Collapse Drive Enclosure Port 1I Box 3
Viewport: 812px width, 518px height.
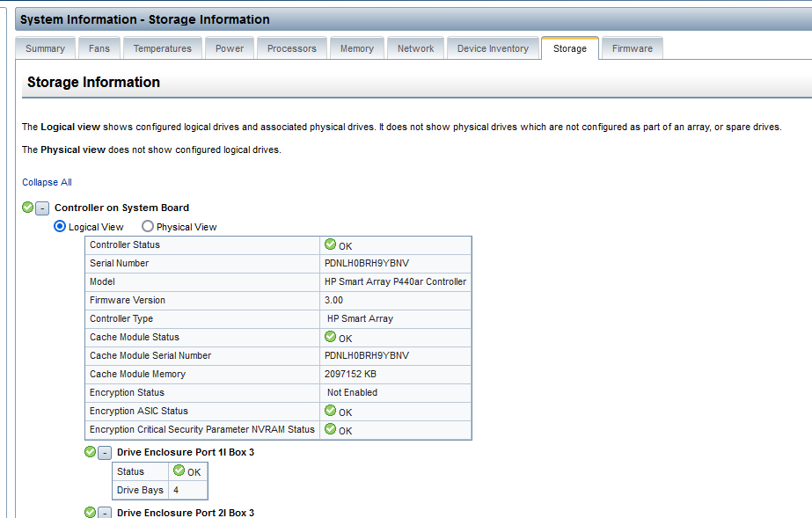[x=105, y=453]
